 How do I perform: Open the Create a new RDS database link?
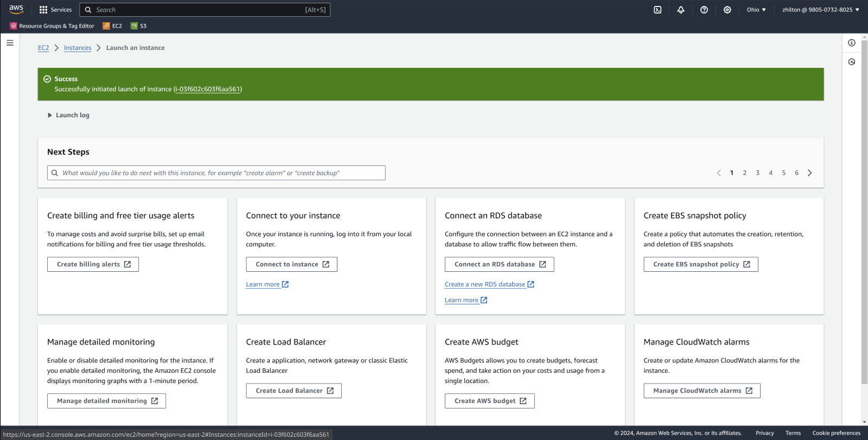tap(489, 284)
